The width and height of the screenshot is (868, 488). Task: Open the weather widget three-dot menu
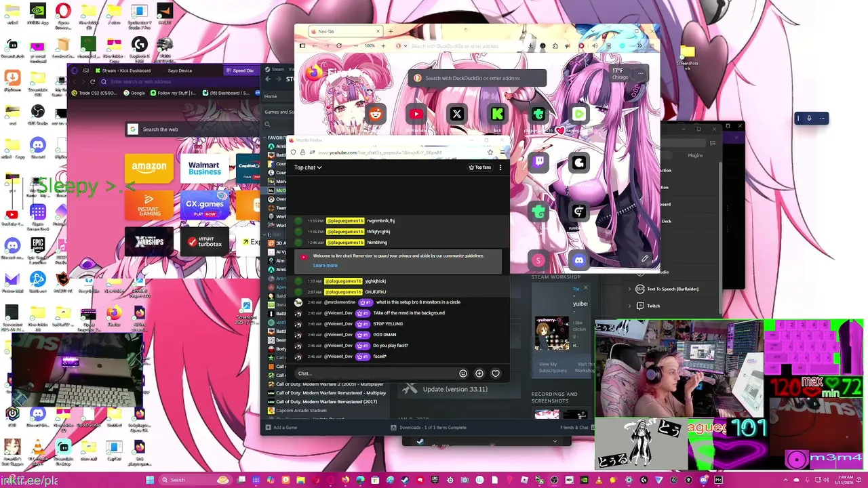(640, 74)
